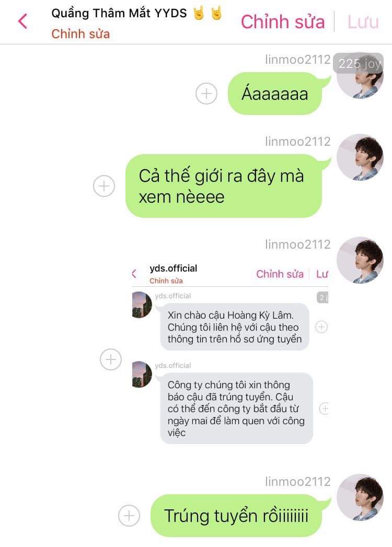Tap the yds.official avatar beside the Xin chào bubble
This screenshot has width=392, height=547.
[142, 305]
